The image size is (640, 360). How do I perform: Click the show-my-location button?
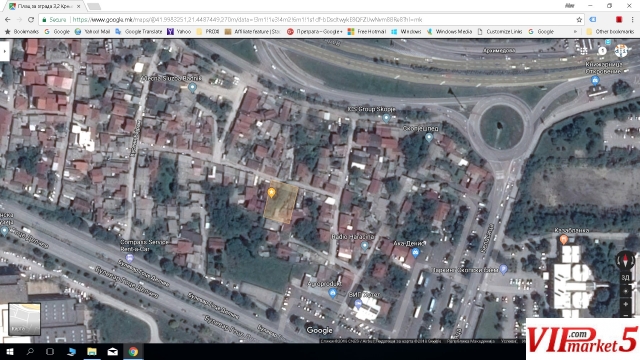pos(625,291)
